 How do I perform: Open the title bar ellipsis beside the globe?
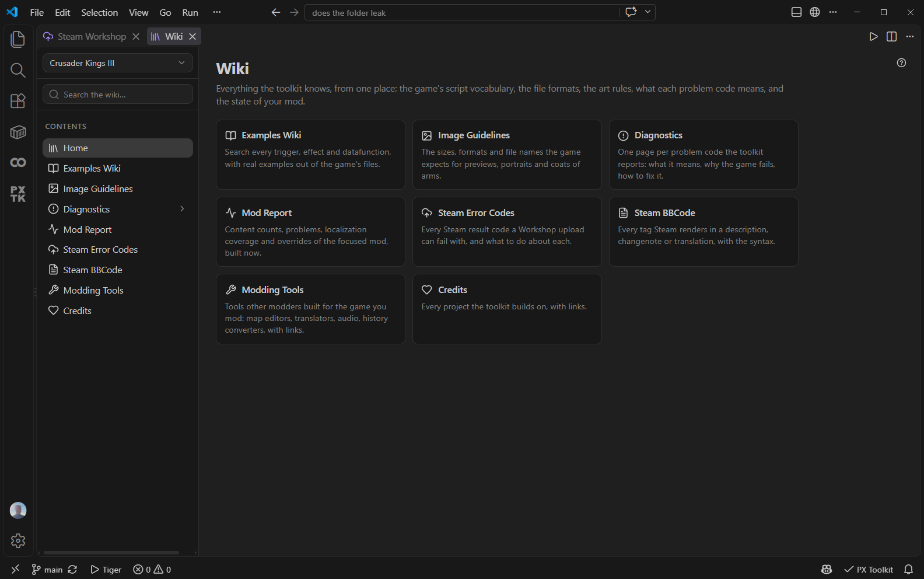(x=833, y=12)
